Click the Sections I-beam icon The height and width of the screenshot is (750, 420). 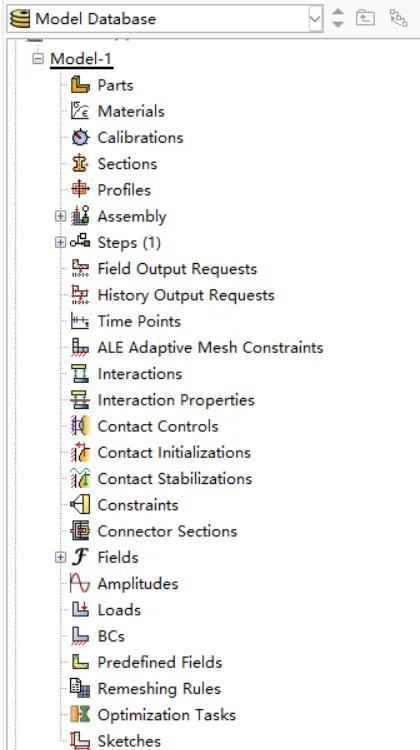[x=80, y=164]
